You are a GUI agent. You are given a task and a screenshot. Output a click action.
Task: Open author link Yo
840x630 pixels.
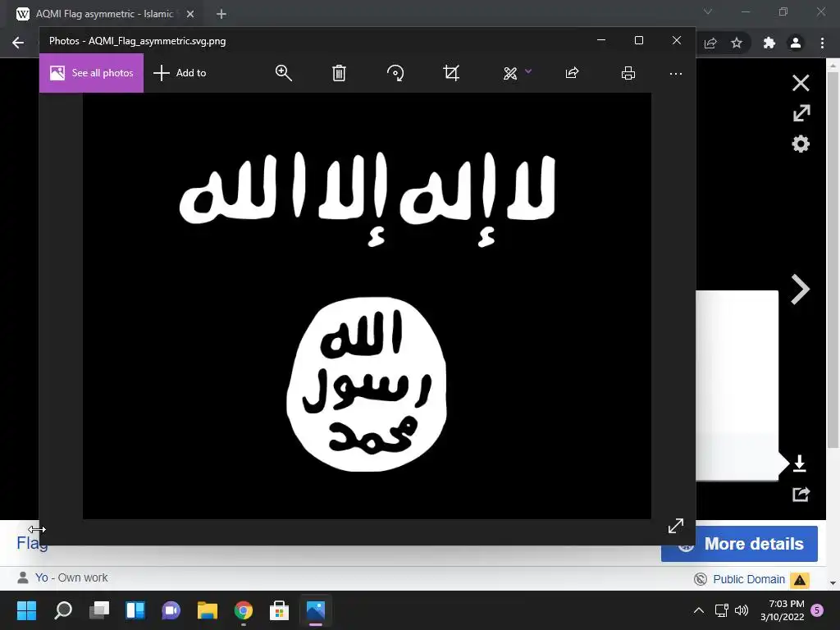click(x=41, y=577)
